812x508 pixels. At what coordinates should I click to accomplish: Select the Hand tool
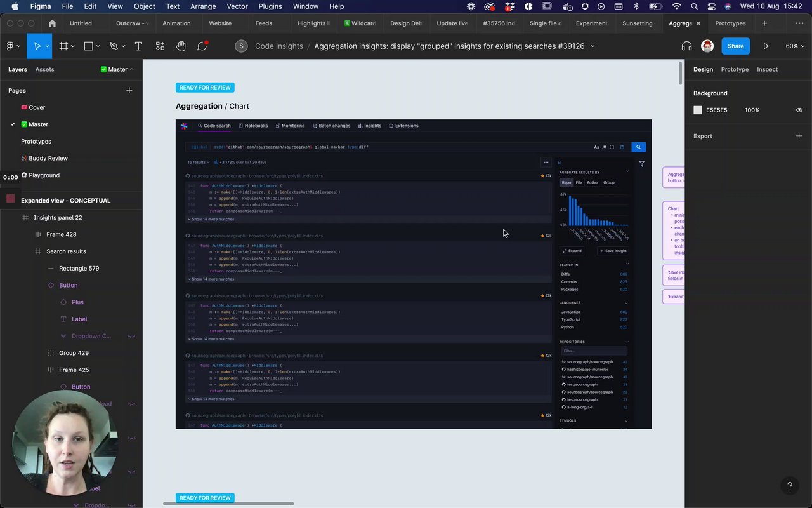coord(181,46)
